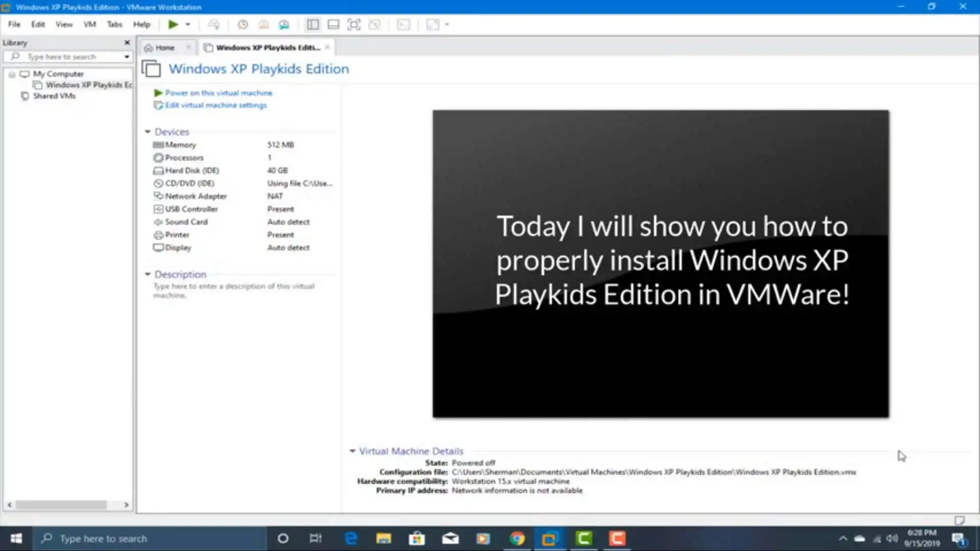Open the snapshot manager toolbar icon
This screenshot has height=551, width=980.
coord(284,24)
